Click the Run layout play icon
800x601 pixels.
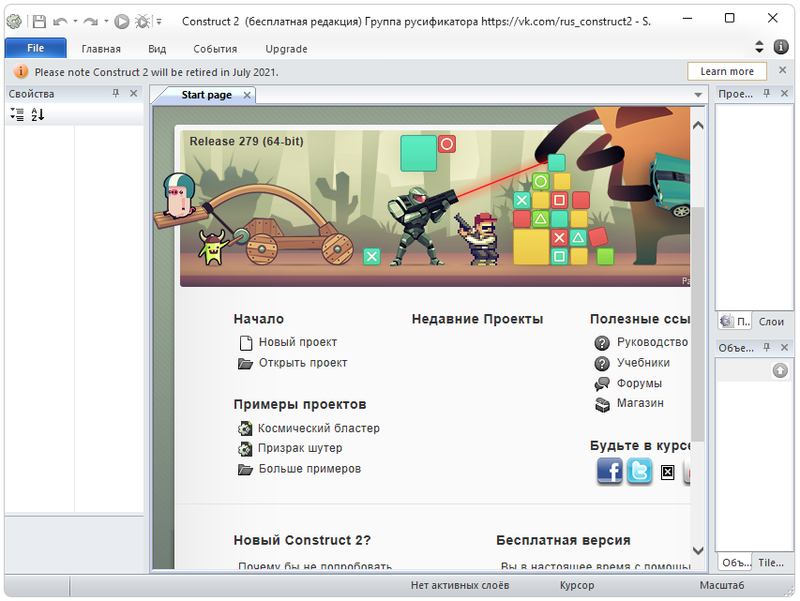122,21
